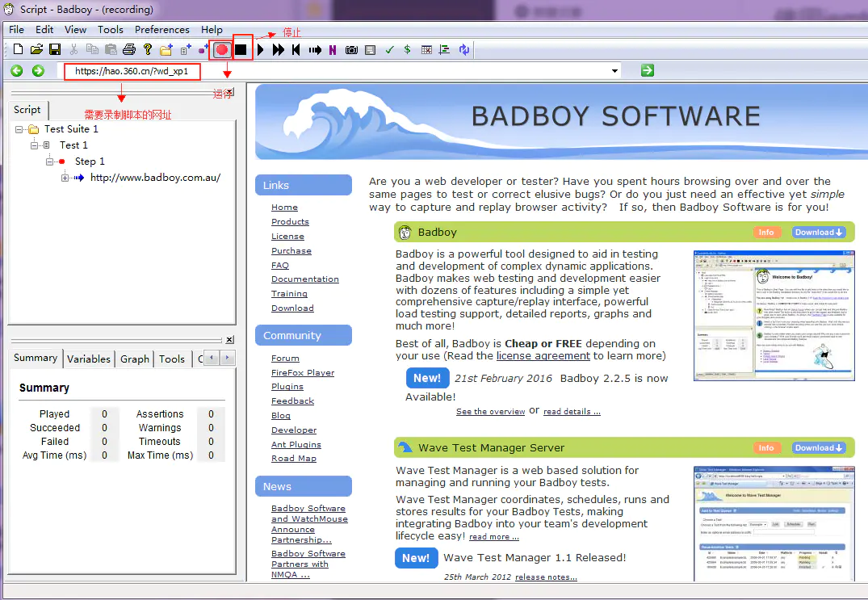This screenshot has height=600, width=868.
Task: Open help with the yellow question mark icon
Action: (147, 50)
